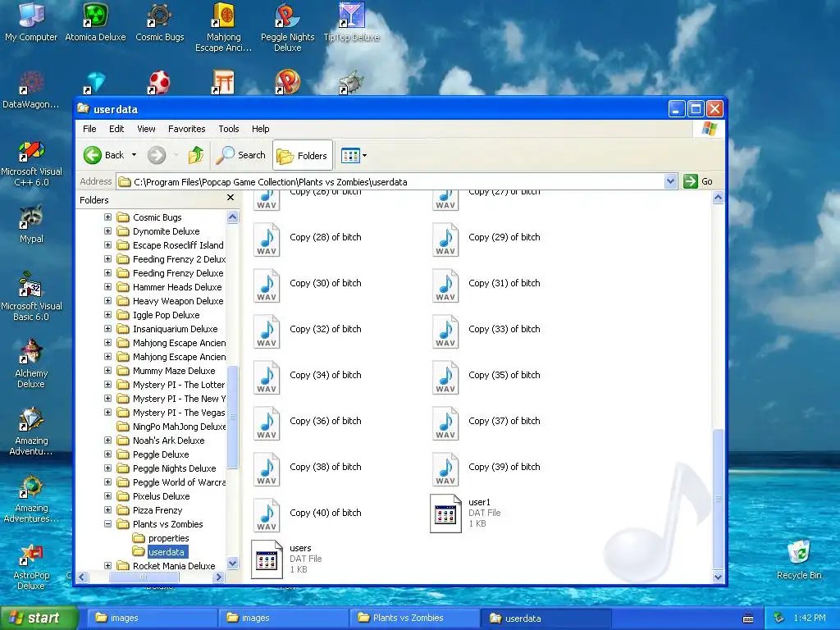Image resolution: width=840 pixels, height=630 pixels.
Task: Select the users DAT file icon
Action: (x=267, y=559)
